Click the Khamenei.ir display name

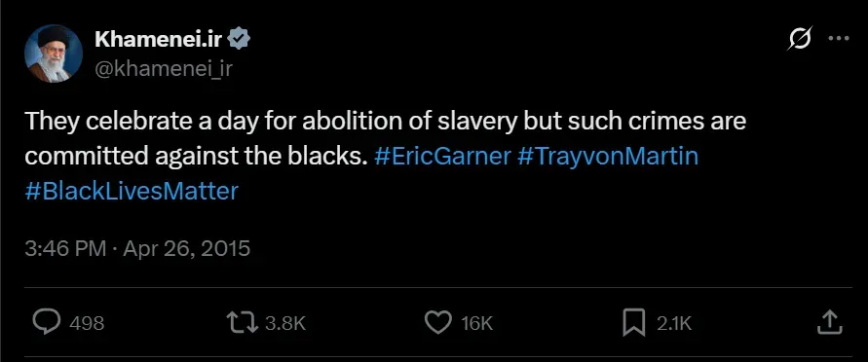pos(159,39)
